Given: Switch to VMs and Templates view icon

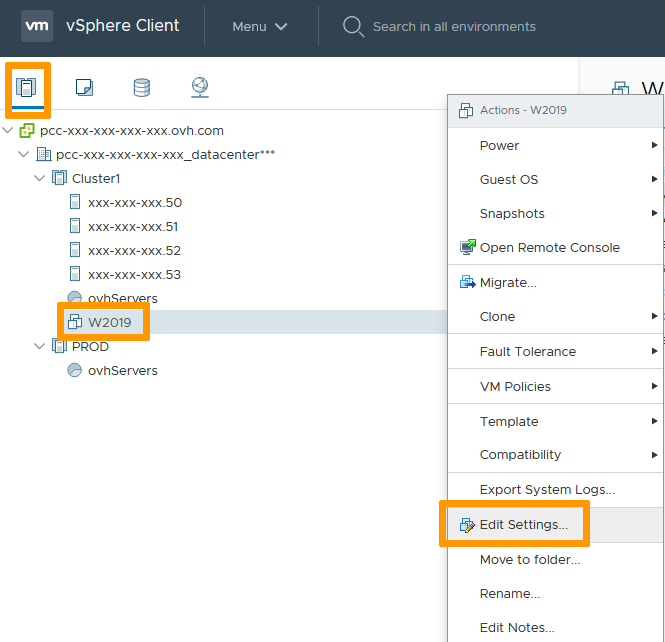Looking at the screenshot, I should [85, 87].
